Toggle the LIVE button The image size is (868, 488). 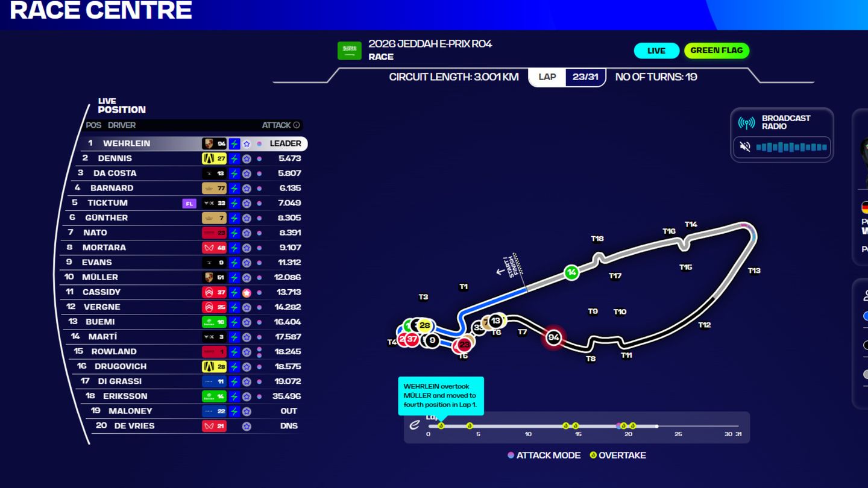pyautogui.click(x=656, y=51)
